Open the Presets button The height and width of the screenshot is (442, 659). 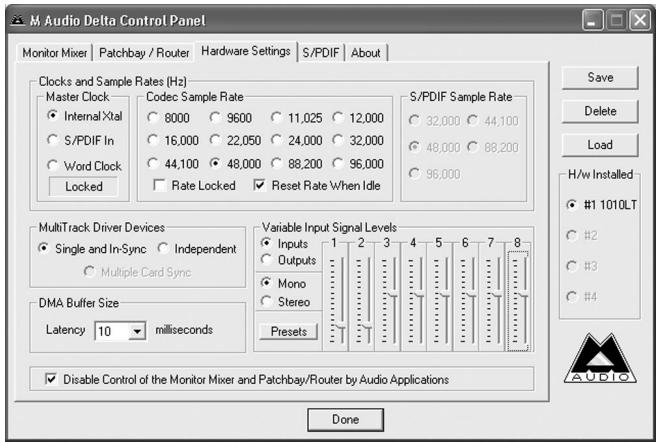click(288, 332)
